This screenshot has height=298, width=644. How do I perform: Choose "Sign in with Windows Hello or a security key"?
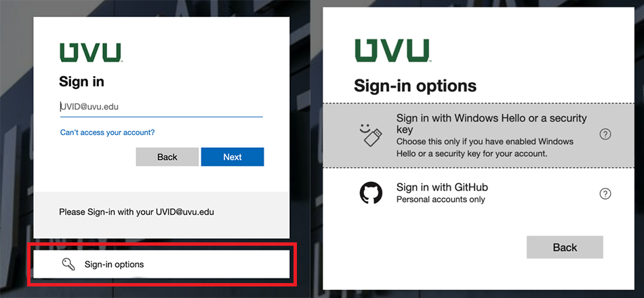point(491,123)
